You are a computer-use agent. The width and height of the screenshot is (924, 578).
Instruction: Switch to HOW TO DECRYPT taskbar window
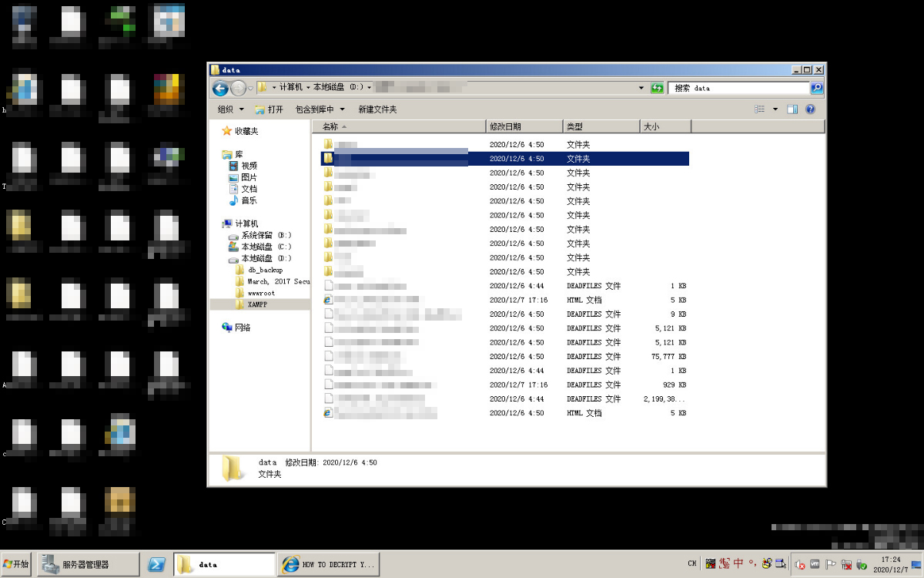tap(329, 564)
